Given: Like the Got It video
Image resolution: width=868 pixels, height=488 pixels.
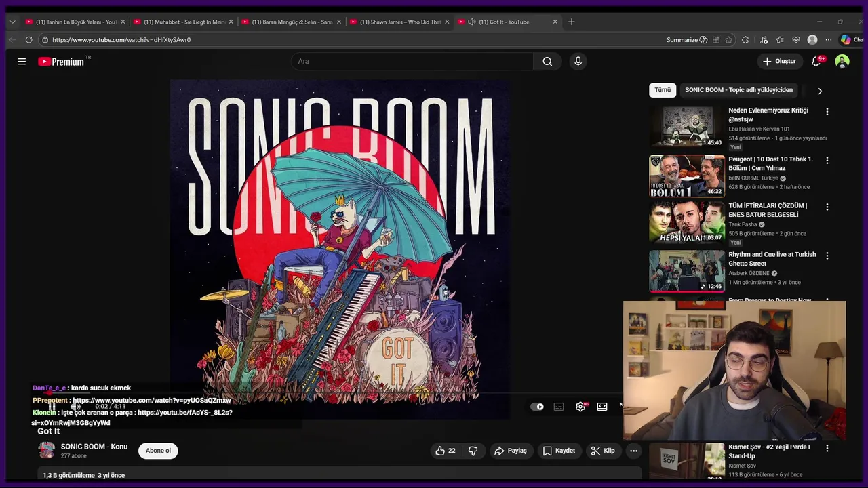Looking at the screenshot, I should pyautogui.click(x=446, y=451).
